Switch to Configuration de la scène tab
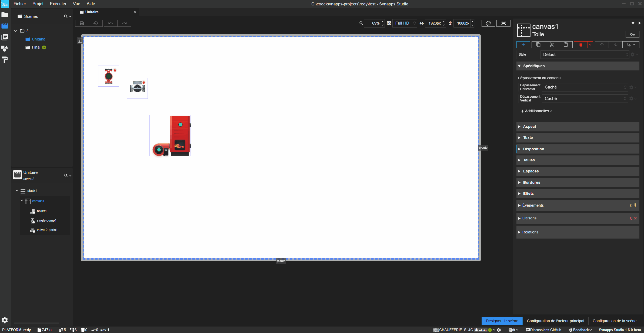 point(614,321)
